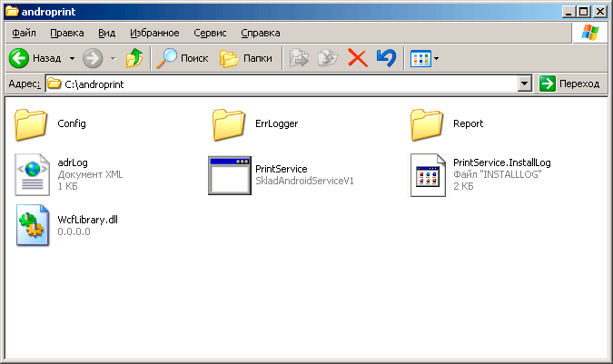Open Search (Поиск) in the toolbar

click(x=182, y=58)
